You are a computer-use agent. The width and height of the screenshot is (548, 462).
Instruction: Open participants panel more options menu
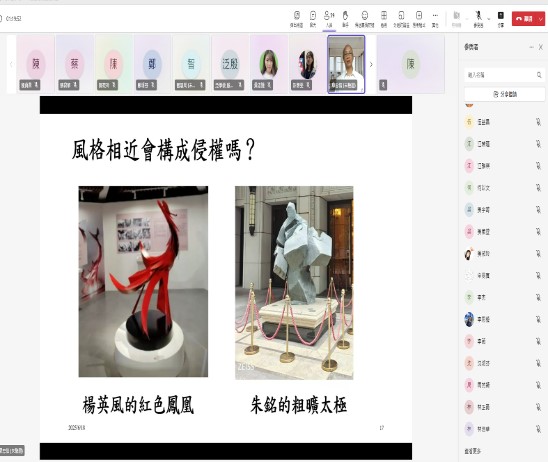[531, 47]
